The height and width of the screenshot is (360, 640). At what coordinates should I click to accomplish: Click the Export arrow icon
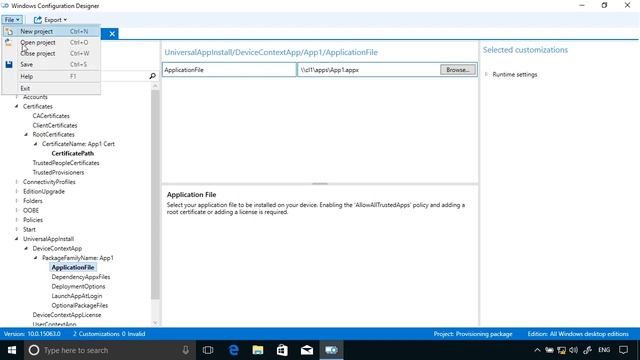tap(38, 20)
